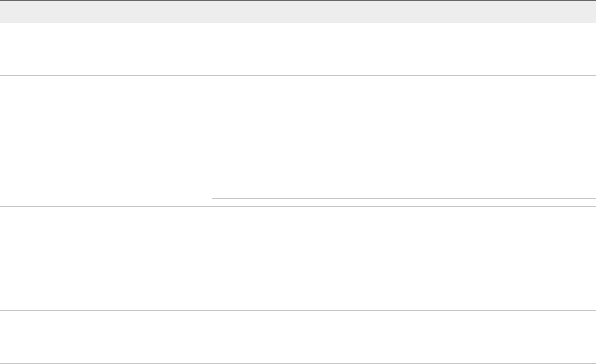Select the first body row's left cell
596x364 pixels.
click(106, 49)
